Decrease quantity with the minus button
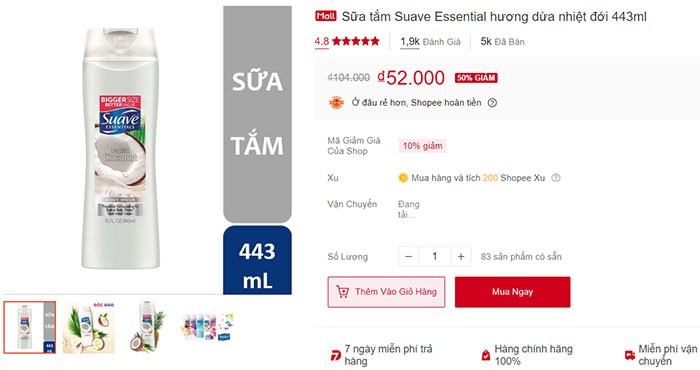This screenshot has width=700, height=370. click(x=408, y=257)
